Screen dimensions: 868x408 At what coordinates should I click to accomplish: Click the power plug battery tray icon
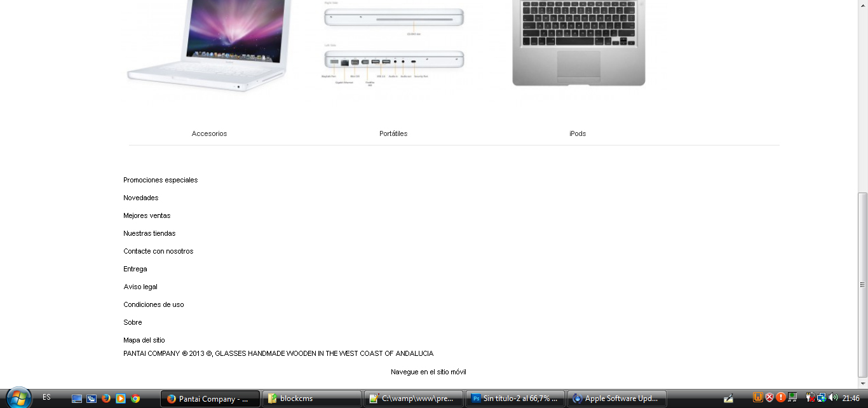(x=810, y=398)
